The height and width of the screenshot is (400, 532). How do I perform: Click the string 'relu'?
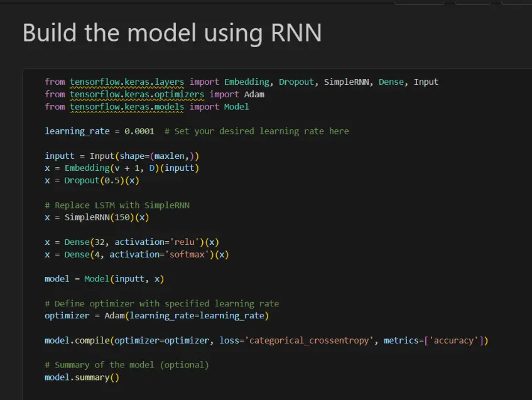184,242
